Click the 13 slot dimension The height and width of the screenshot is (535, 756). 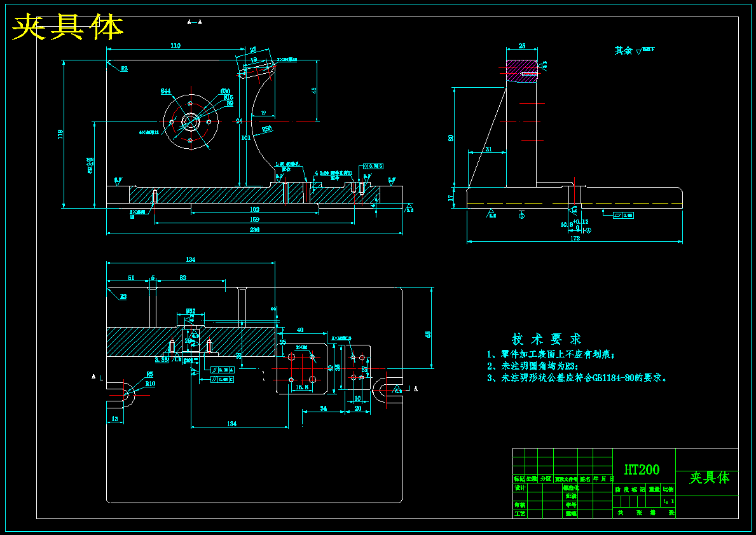pyautogui.click(x=114, y=419)
